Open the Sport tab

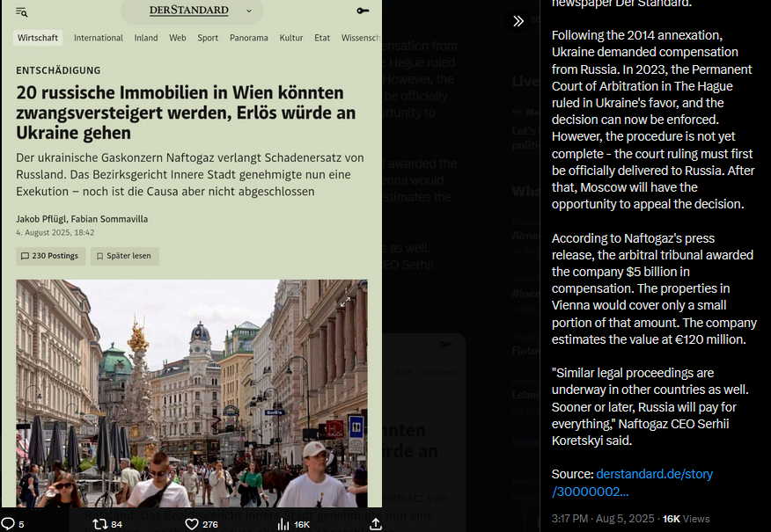[208, 38]
